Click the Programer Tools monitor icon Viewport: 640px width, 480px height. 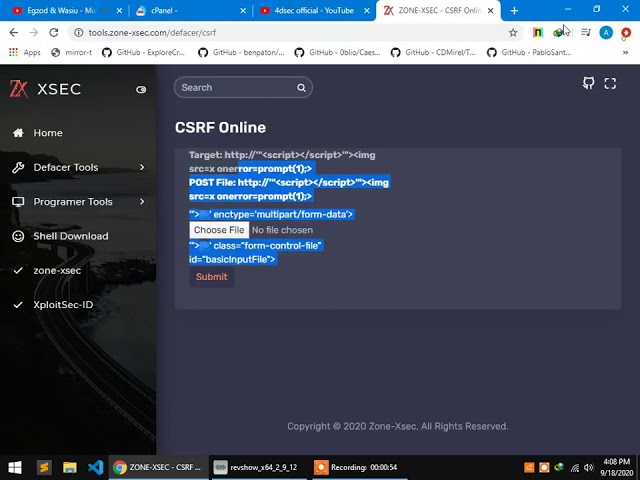[18, 202]
